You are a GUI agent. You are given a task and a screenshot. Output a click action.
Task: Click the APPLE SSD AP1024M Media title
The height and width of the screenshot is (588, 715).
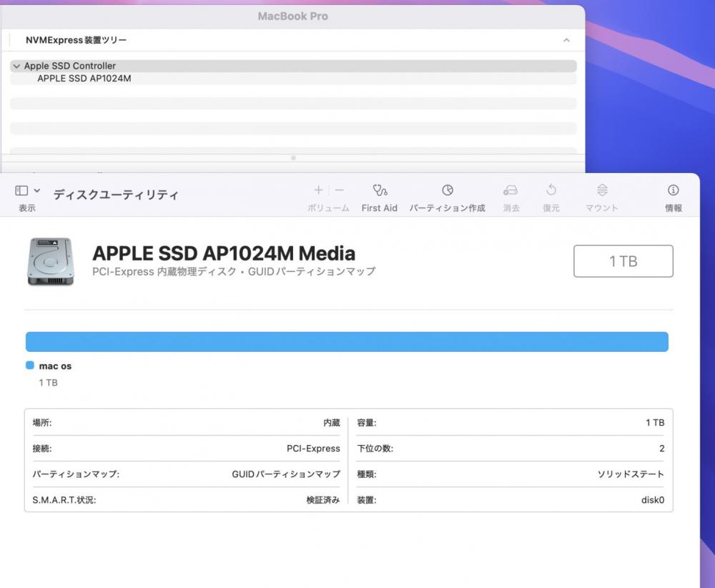[223, 253]
